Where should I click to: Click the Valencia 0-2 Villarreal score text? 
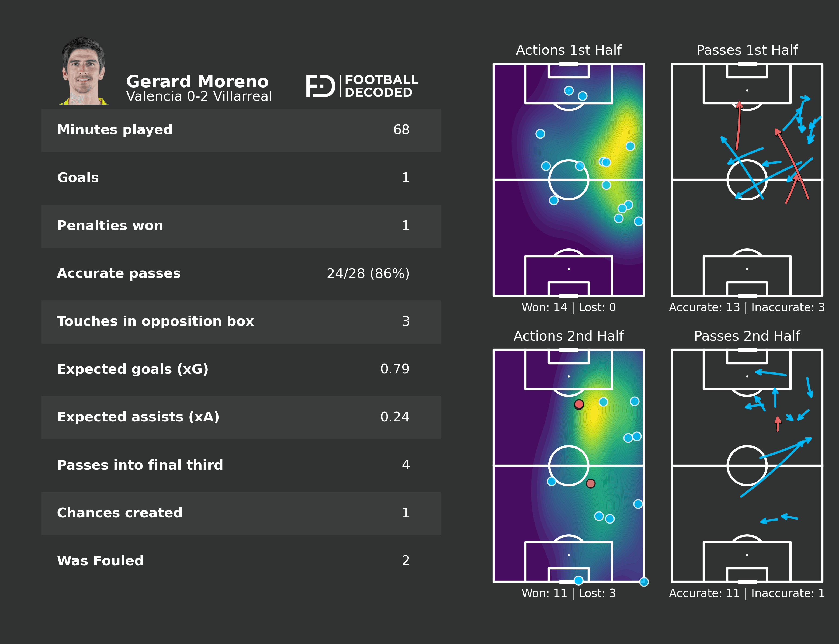coord(199,96)
